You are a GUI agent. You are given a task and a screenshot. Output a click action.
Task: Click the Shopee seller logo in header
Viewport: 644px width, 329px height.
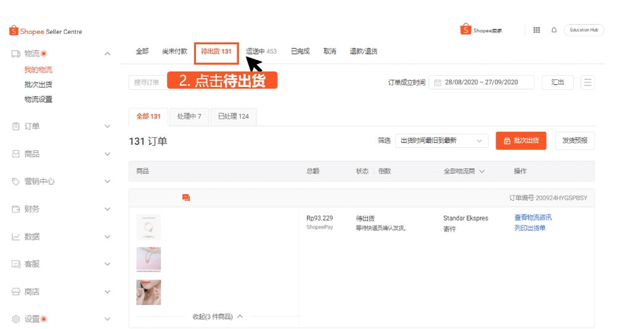tap(481, 30)
